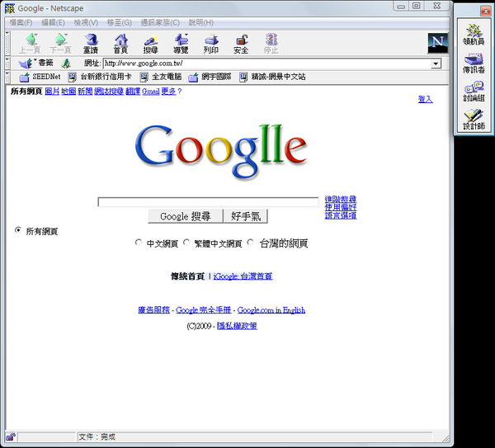Open 傳訊者 Messenger in component bar
The width and height of the screenshot is (495, 448).
[x=474, y=64]
